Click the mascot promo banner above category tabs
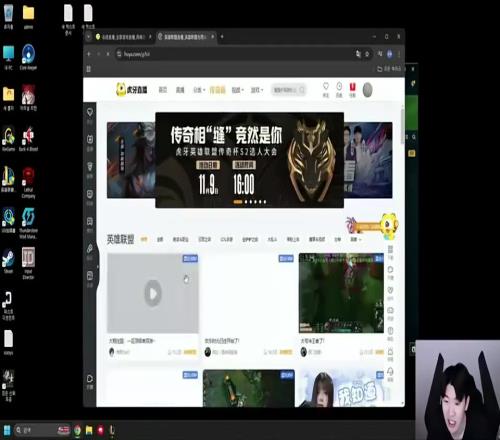The image size is (500, 440). pos(372,227)
